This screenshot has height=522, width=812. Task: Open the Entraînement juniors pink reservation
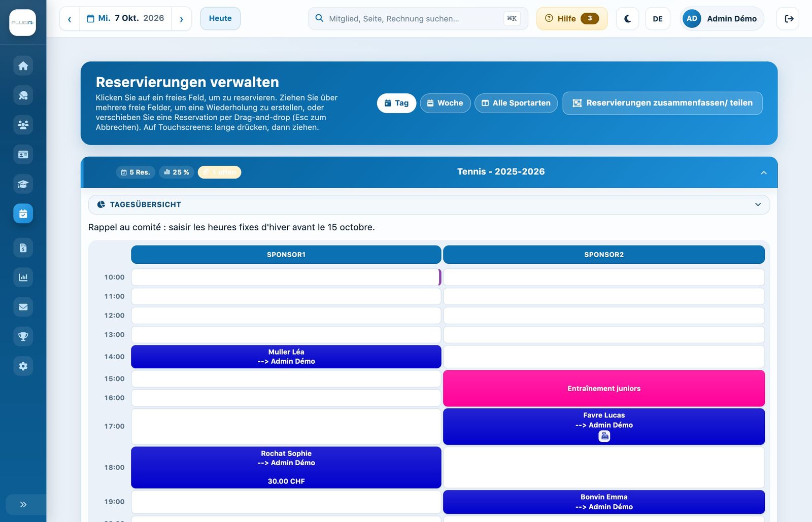click(604, 389)
